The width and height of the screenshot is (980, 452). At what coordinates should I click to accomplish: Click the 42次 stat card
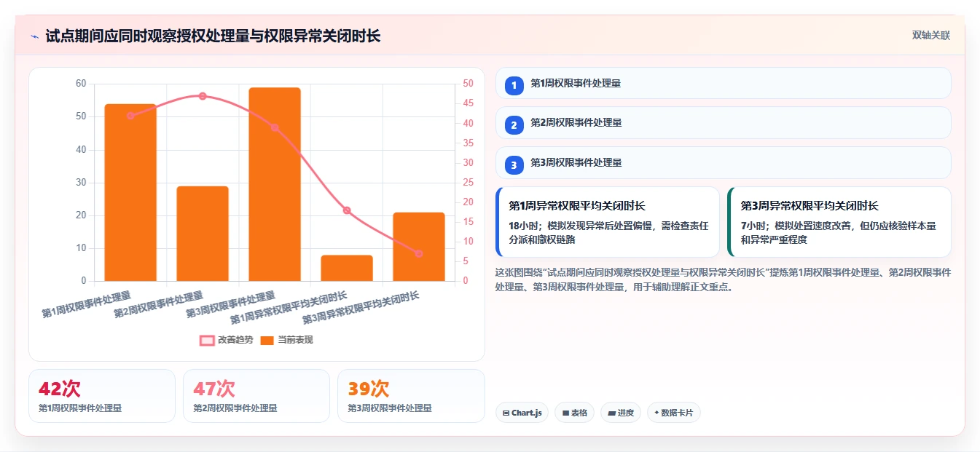[x=102, y=396]
